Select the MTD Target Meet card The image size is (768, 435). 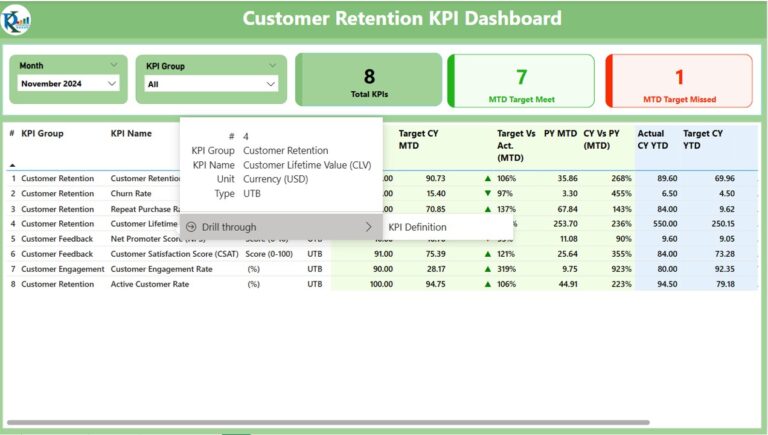pyautogui.click(x=521, y=81)
